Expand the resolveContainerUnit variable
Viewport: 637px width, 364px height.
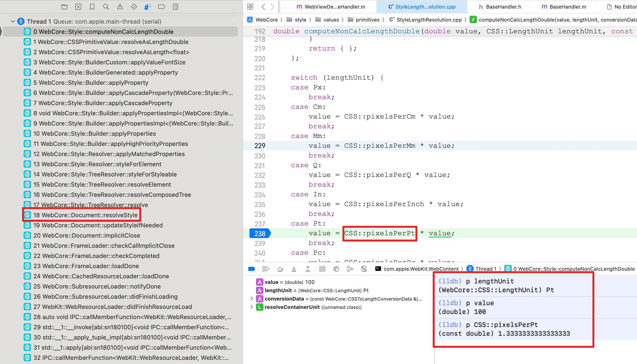pyautogui.click(x=252, y=307)
